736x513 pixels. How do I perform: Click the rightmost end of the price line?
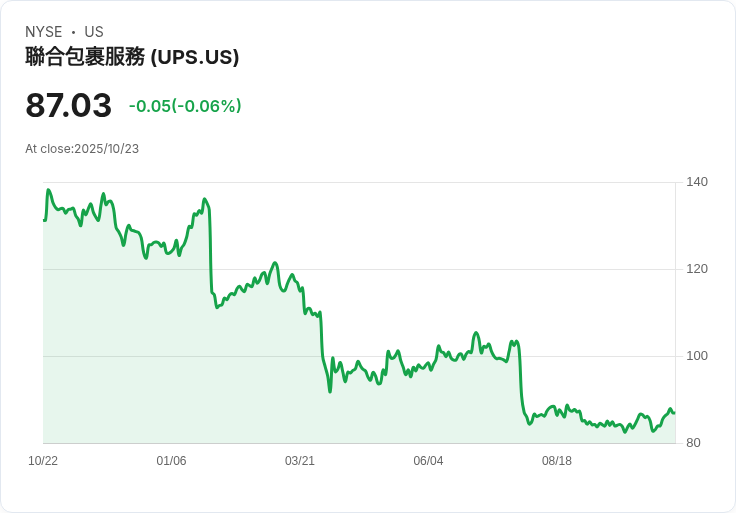point(674,412)
